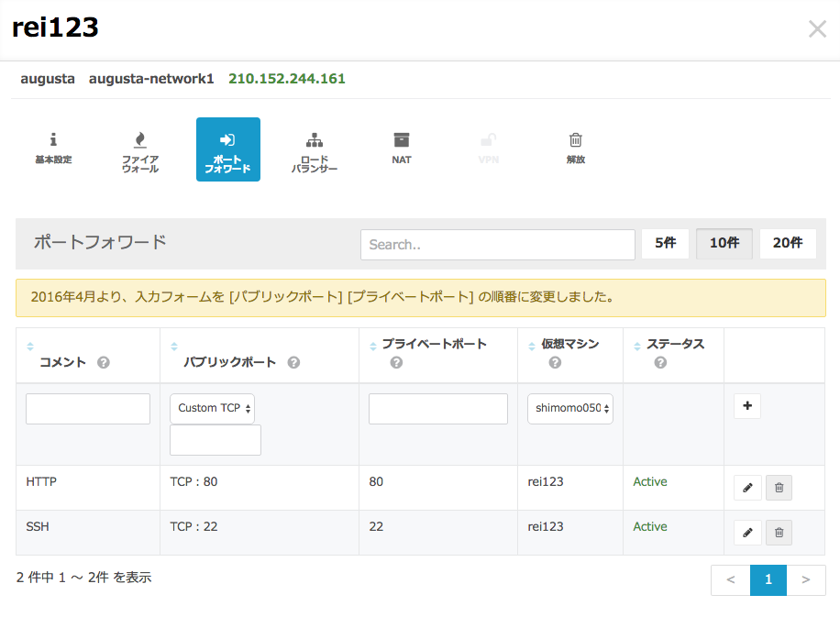Open help icon next to パブリックポート

coord(293,363)
